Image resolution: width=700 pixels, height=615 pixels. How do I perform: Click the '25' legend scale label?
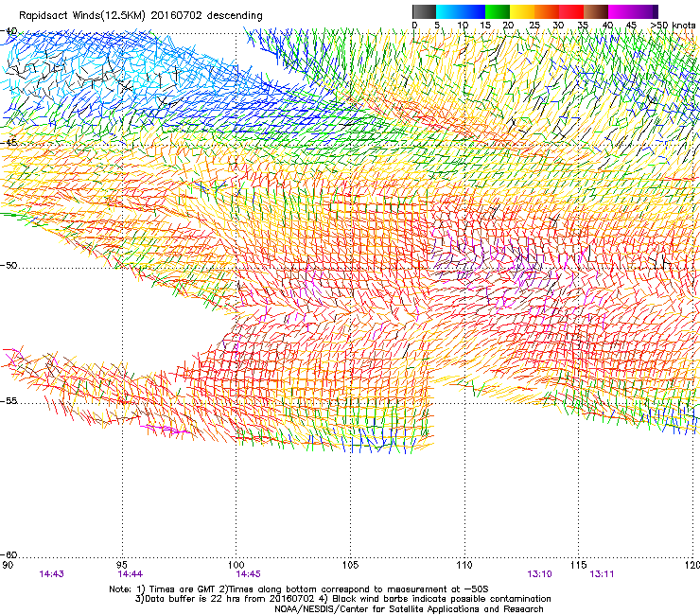pos(534,26)
